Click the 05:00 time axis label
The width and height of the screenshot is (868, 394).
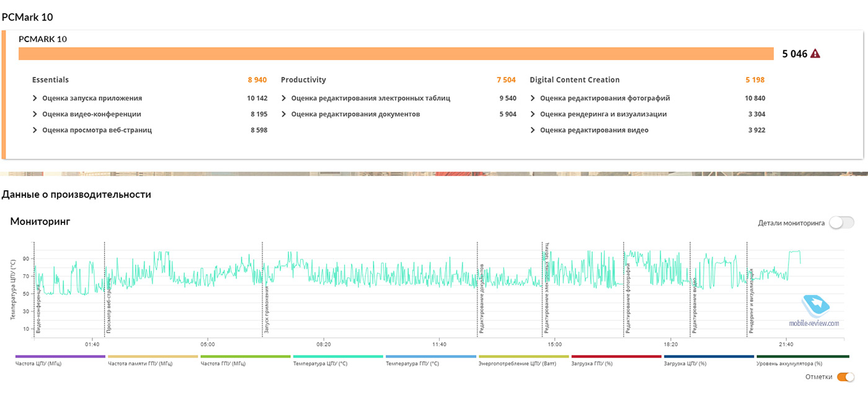[x=208, y=344]
